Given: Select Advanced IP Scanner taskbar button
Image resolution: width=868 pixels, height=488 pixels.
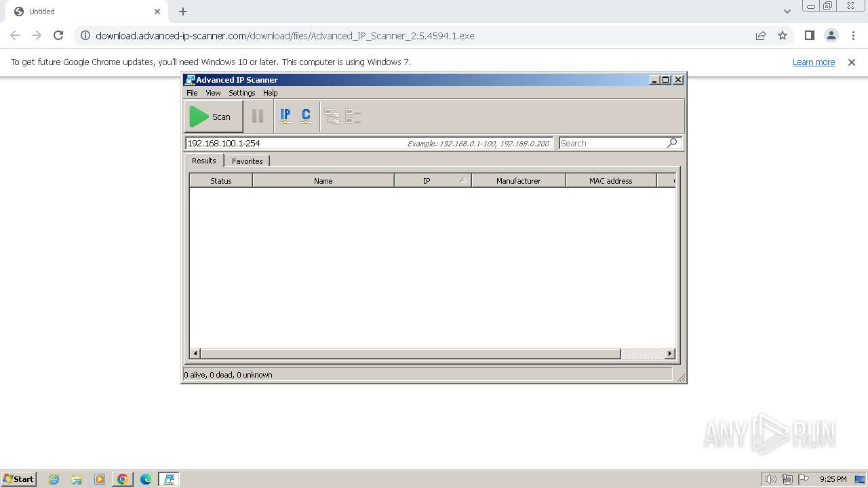Looking at the screenshot, I should pyautogui.click(x=169, y=479).
